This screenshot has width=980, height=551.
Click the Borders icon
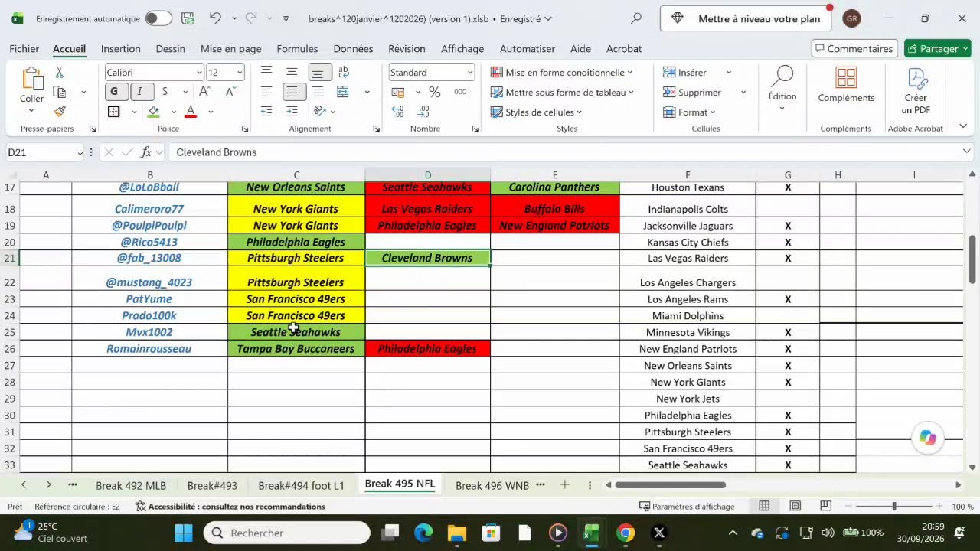(x=114, y=112)
